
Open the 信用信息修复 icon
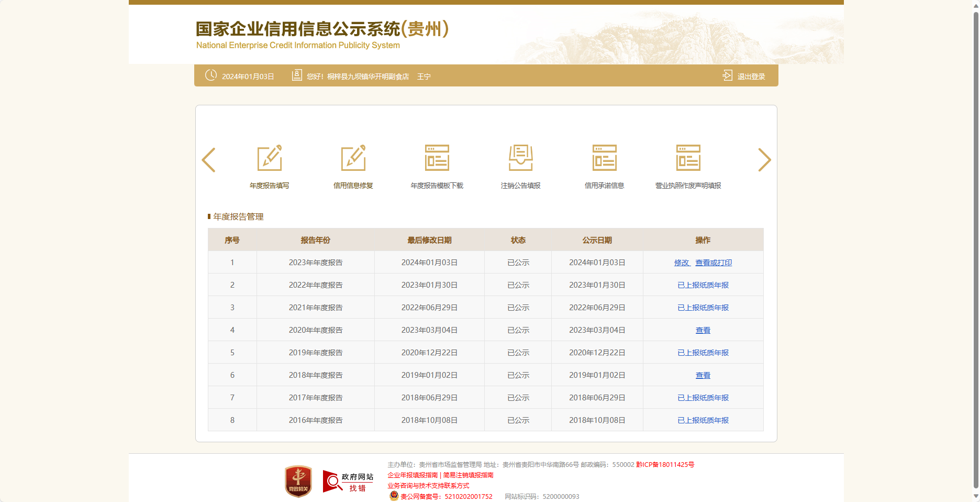click(x=353, y=158)
